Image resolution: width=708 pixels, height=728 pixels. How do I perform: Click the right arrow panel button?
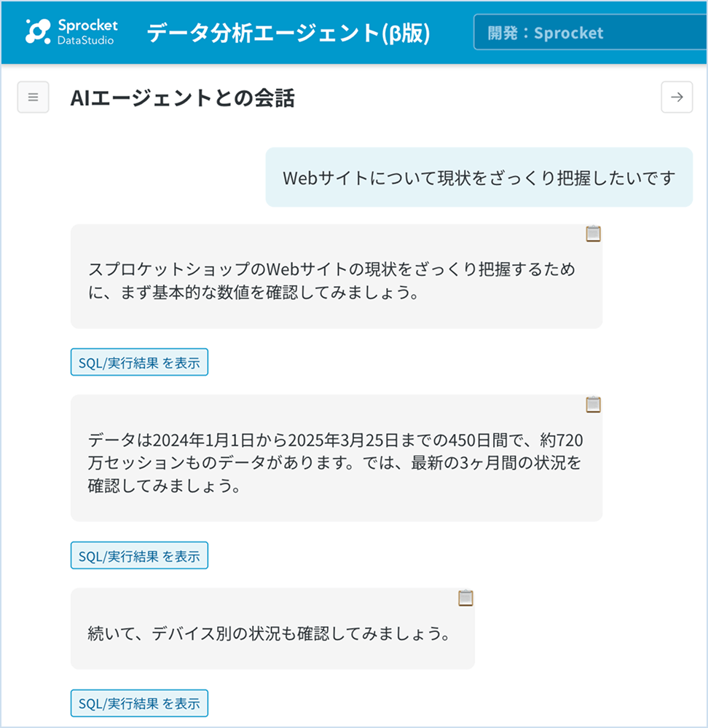point(677,98)
